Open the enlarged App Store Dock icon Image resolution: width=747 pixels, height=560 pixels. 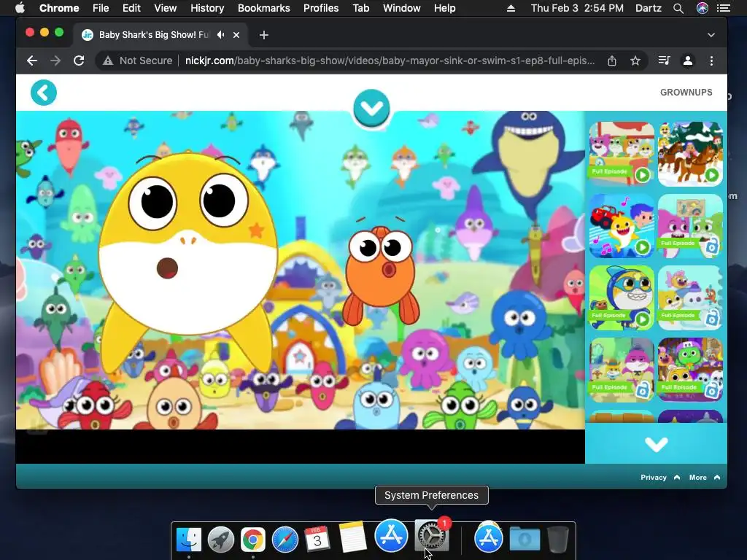(x=391, y=535)
